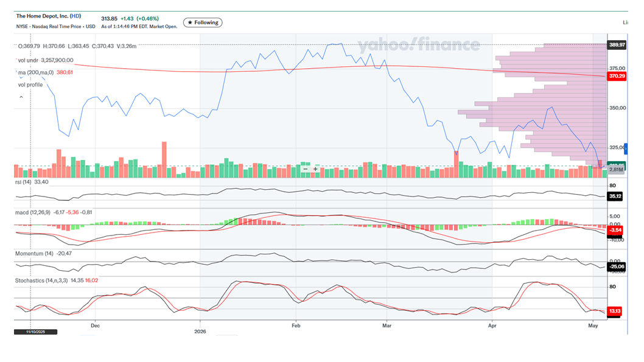Click the 313.85 current price

[109, 19]
